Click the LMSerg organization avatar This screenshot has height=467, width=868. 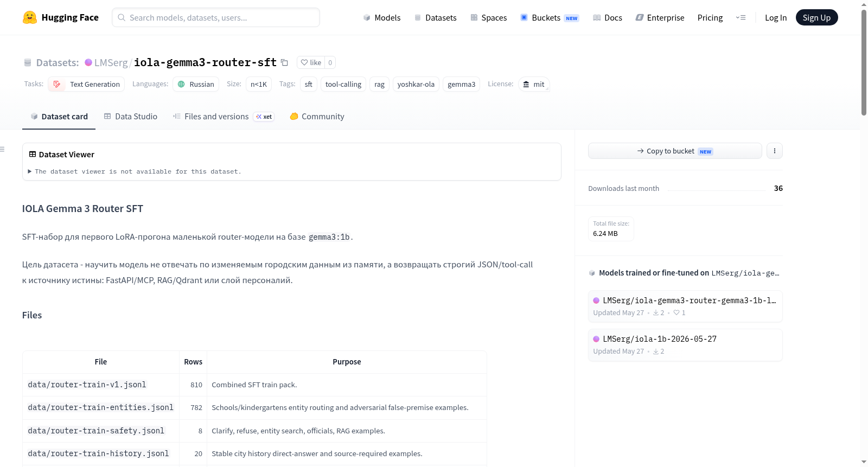[88, 62]
